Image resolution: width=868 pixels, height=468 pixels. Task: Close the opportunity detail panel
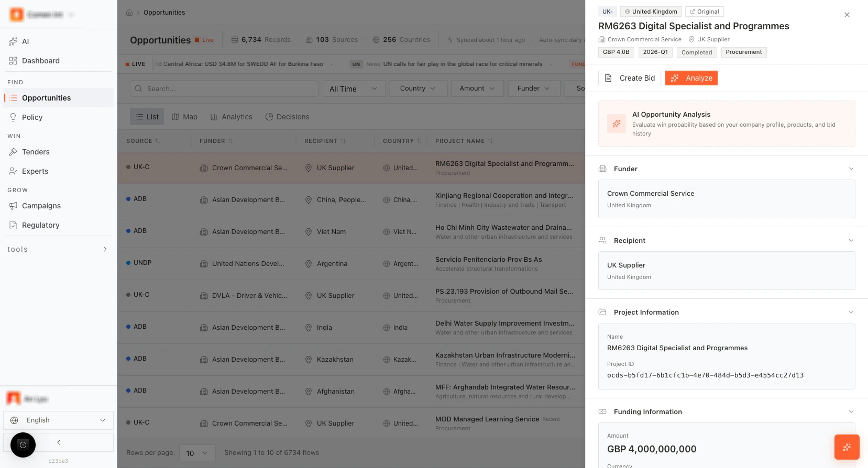[847, 15]
